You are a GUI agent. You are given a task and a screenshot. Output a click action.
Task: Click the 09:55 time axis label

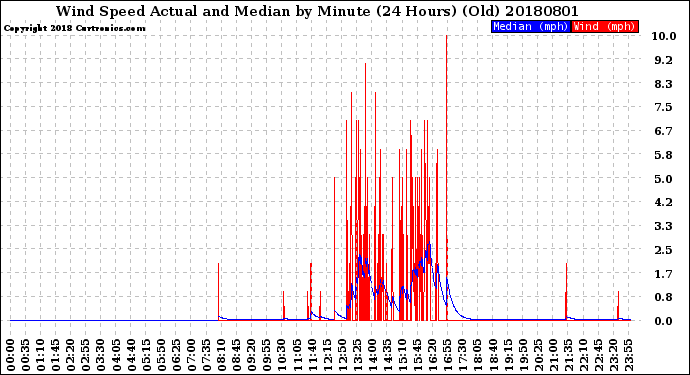click(x=267, y=355)
